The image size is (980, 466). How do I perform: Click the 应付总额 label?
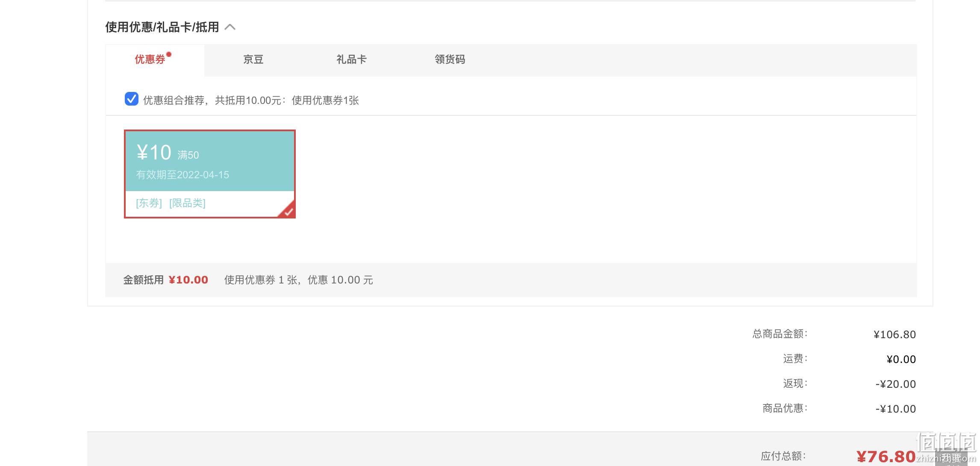point(783,456)
